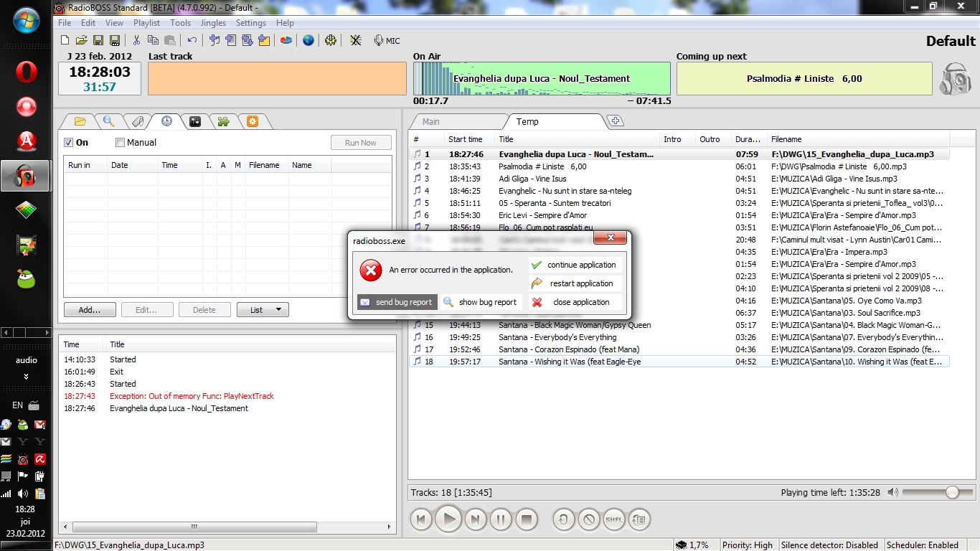Toggle the crossed-circle round player button
980x551 pixels.
click(x=589, y=519)
